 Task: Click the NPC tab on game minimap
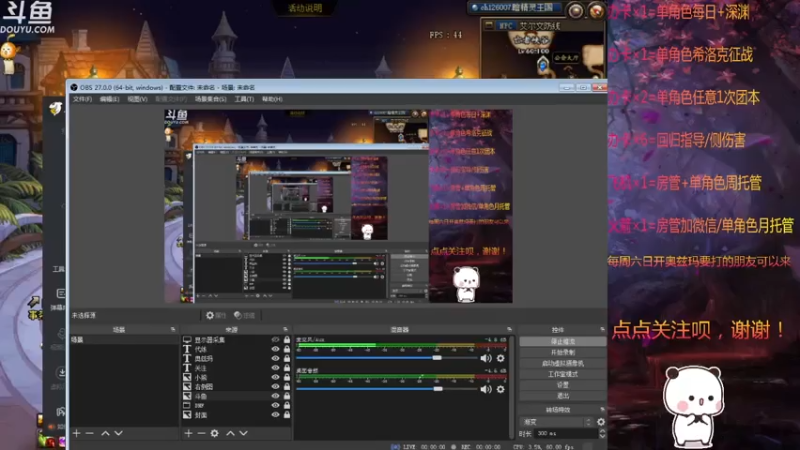pyautogui.click(x=505, y=26)
